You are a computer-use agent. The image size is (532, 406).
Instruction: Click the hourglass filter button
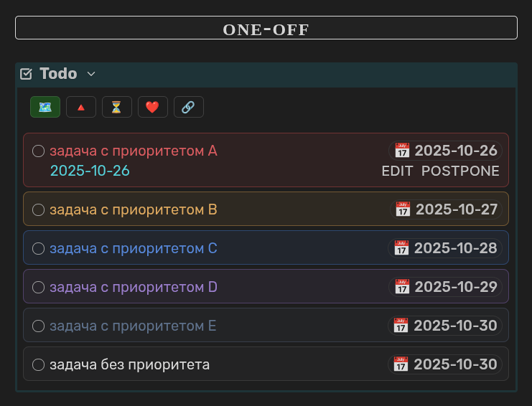(x=117, y=107)
